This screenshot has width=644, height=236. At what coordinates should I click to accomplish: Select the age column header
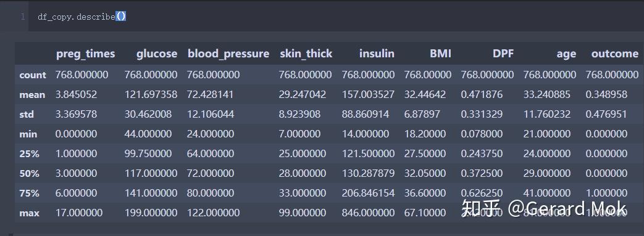(x=566, y=54)
